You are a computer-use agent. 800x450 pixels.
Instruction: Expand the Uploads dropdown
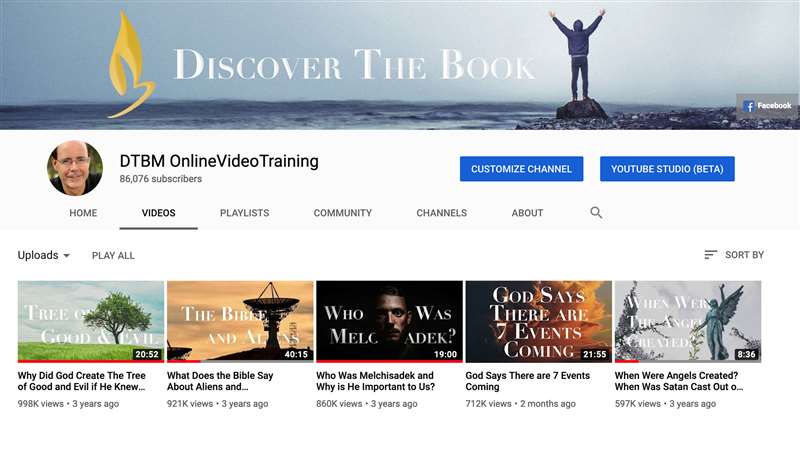pyautogui.click(x=44, y=255)
